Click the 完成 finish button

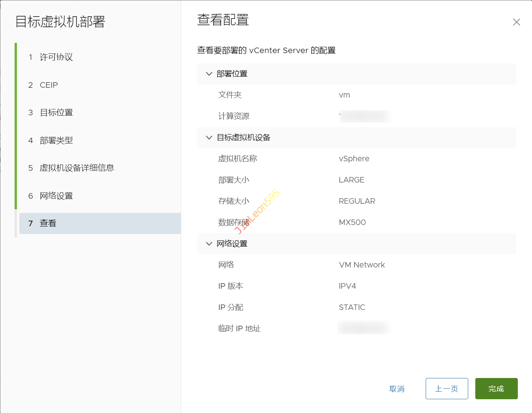496,389
